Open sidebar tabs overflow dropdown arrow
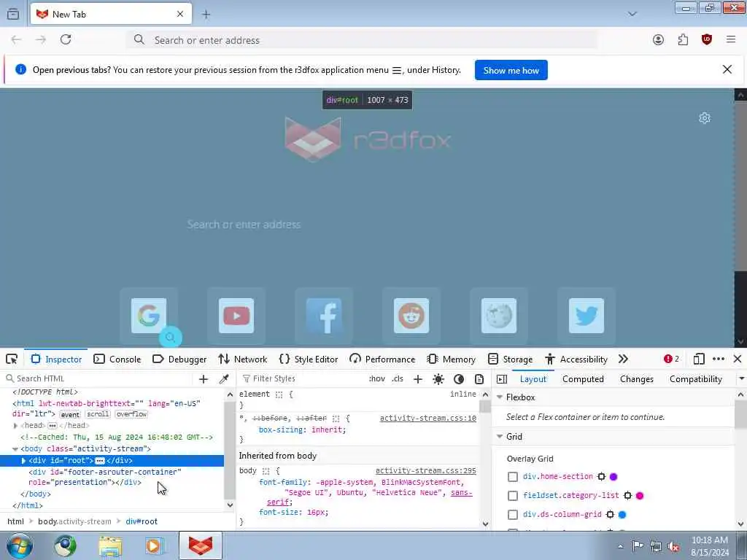 click(741, 379)
